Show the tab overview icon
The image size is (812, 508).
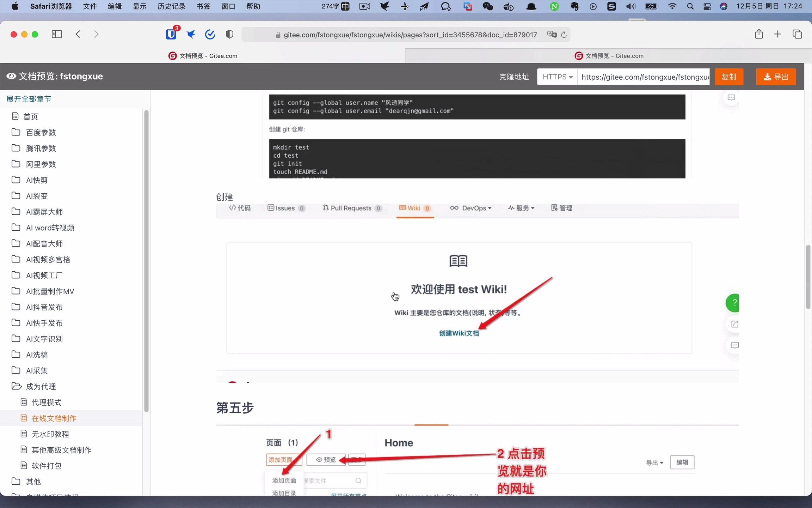click(797, 34)
